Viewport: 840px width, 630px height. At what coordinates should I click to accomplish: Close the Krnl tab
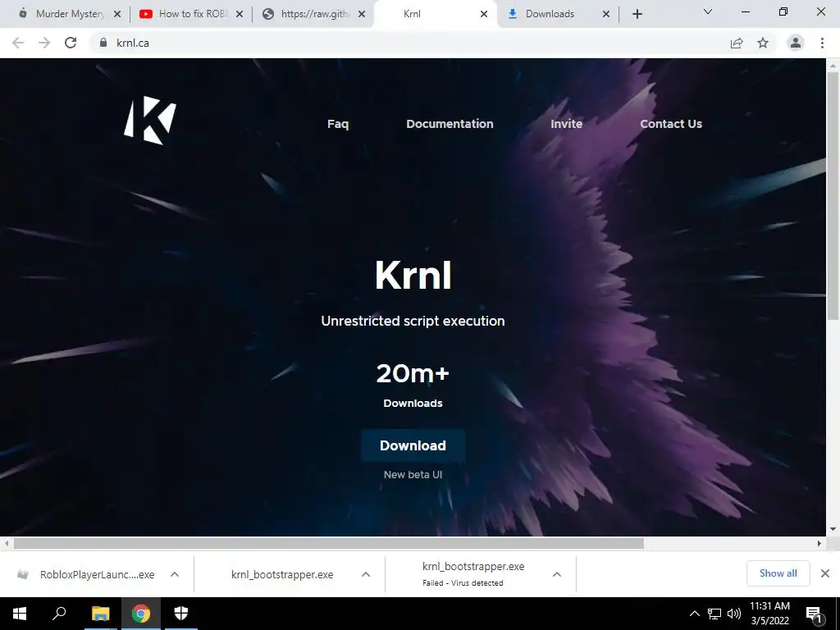tap(484, 15)
